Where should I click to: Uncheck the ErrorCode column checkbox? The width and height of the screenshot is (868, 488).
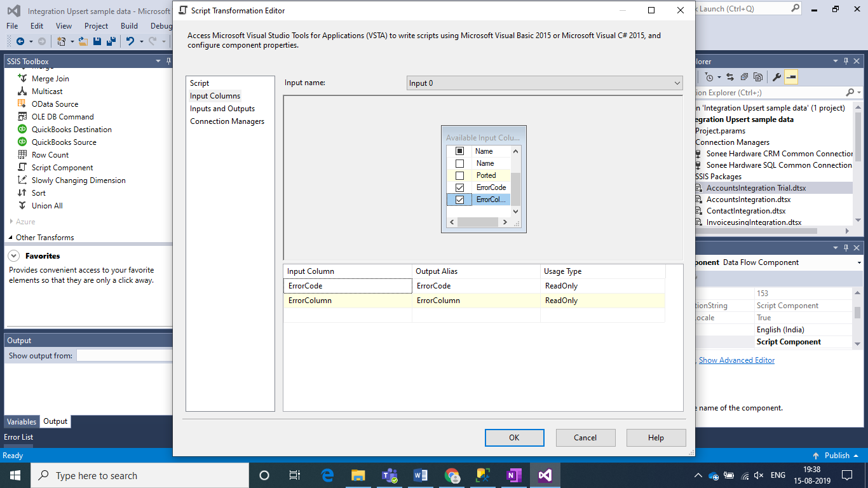tap(460, 187)
